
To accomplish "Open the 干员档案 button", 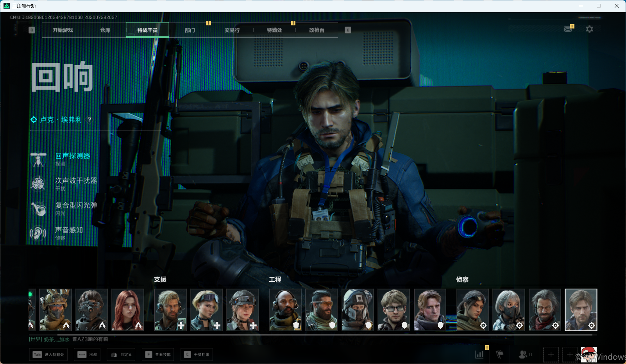I will coord(197,355).
